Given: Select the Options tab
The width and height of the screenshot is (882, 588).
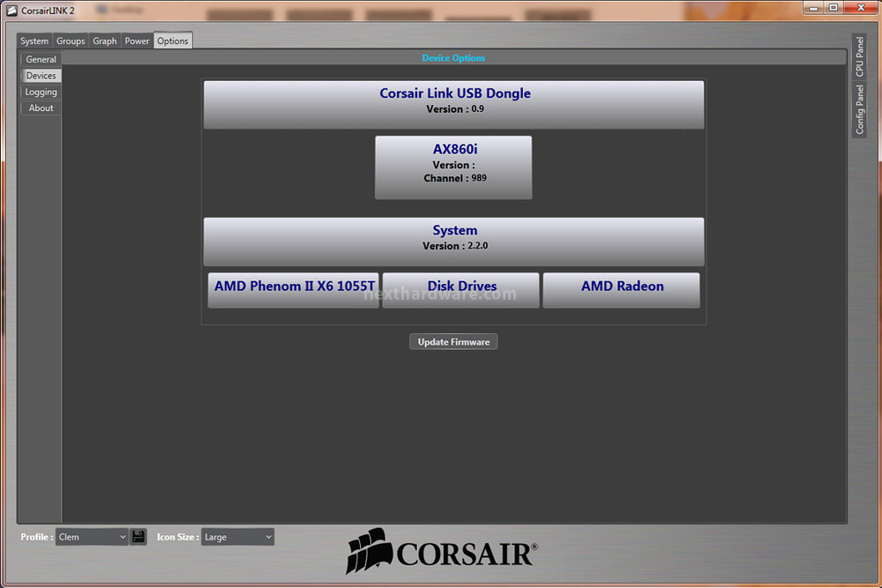Looking at the screenshot, I should [173, 41].
